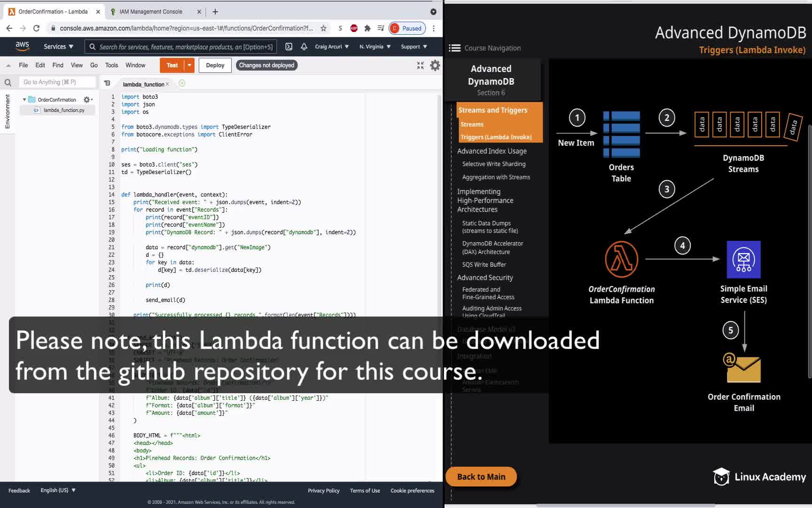Click the Back to Main button
812x508 pixels.
coord(481,476)
